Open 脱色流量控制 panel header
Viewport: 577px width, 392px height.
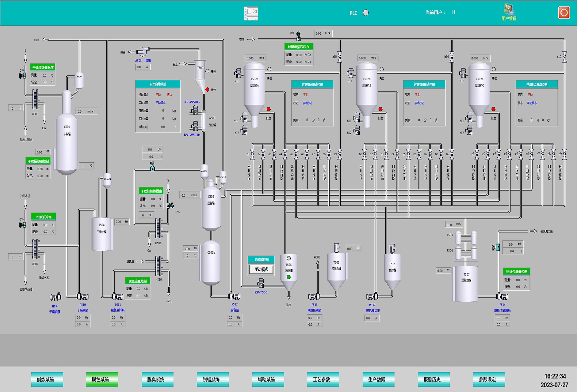[x=138, y=281]
